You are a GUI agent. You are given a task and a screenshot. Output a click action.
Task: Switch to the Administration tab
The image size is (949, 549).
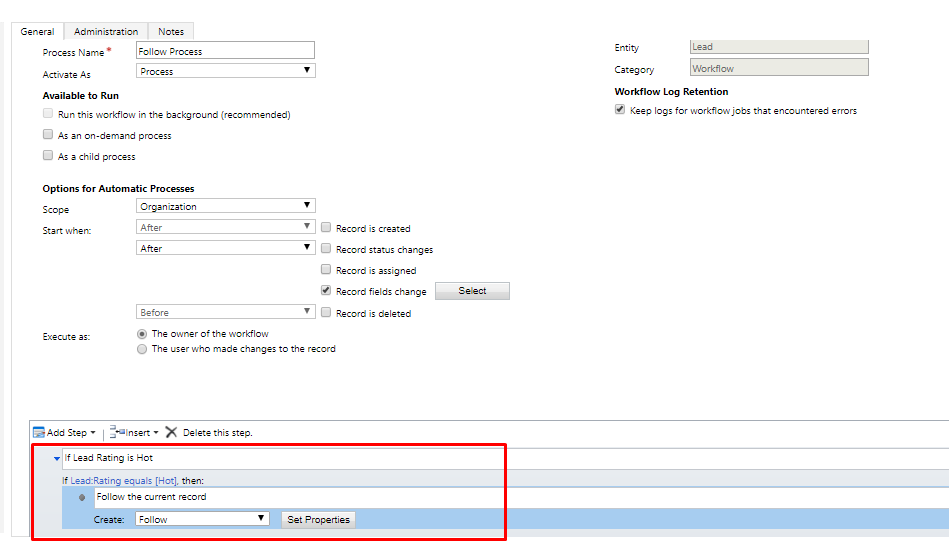click(x=106, y=32)
